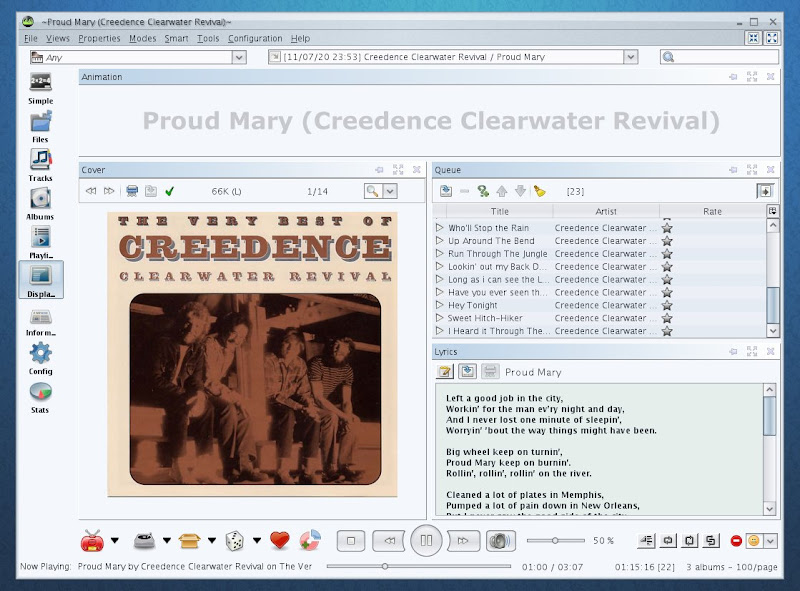Open the Simple perspective in sidebar
The height and width of the screenshot is (591, 800).
point(40,88)
